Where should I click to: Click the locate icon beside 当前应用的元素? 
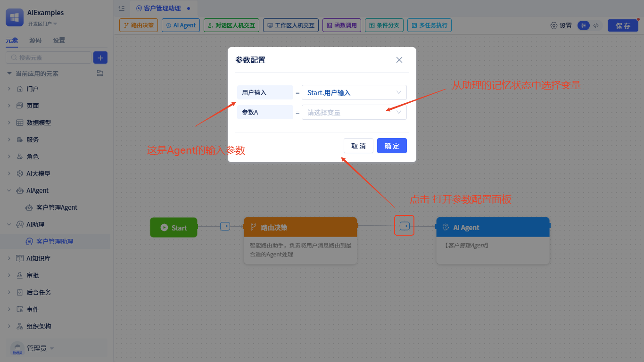100,74
